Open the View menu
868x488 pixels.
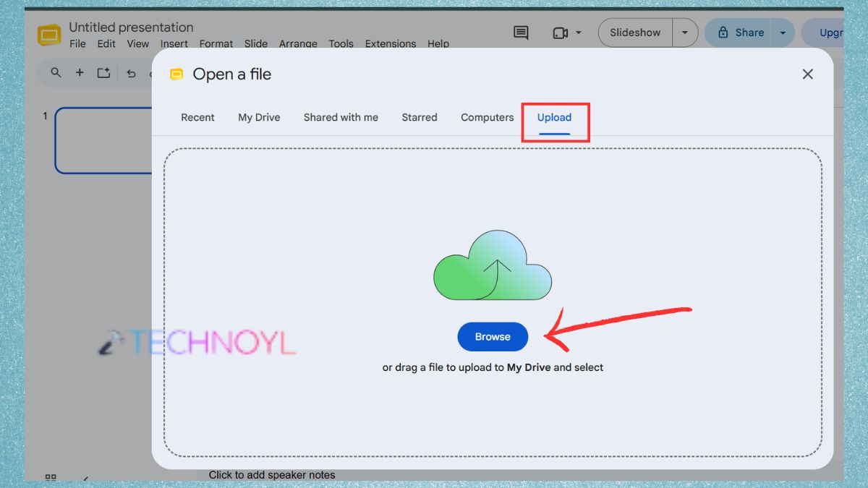click(138, 43)
